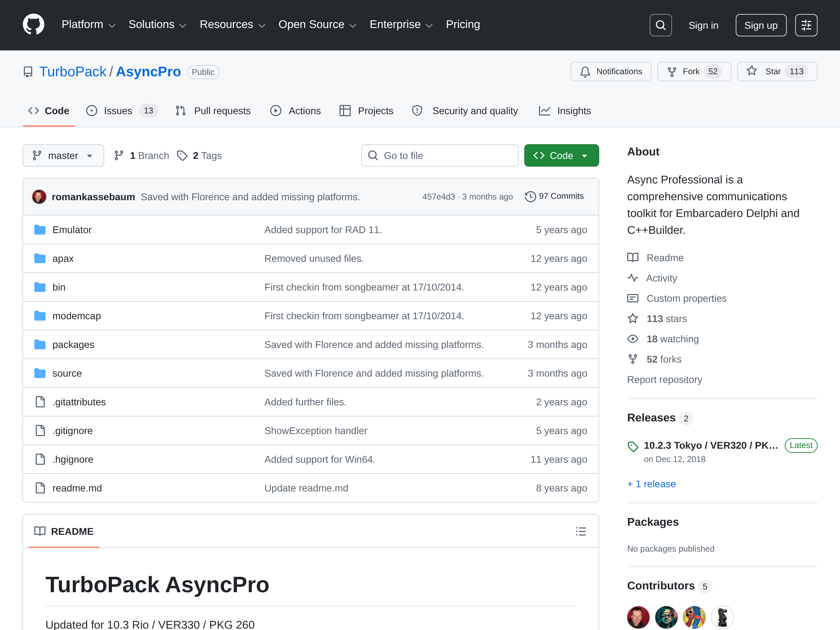Click the .hgignore file icon
This screenshot has height=630, width=840.
tap(40, 459)
